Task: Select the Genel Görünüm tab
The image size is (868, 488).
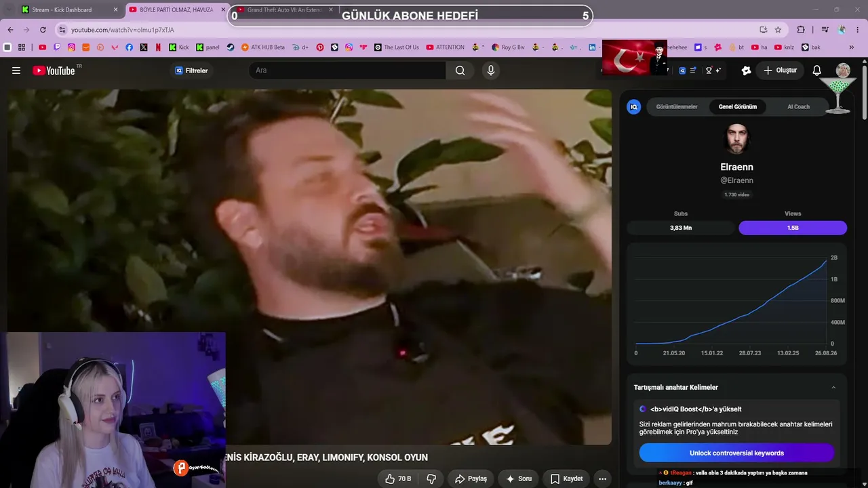Action: tap(738, 107)
